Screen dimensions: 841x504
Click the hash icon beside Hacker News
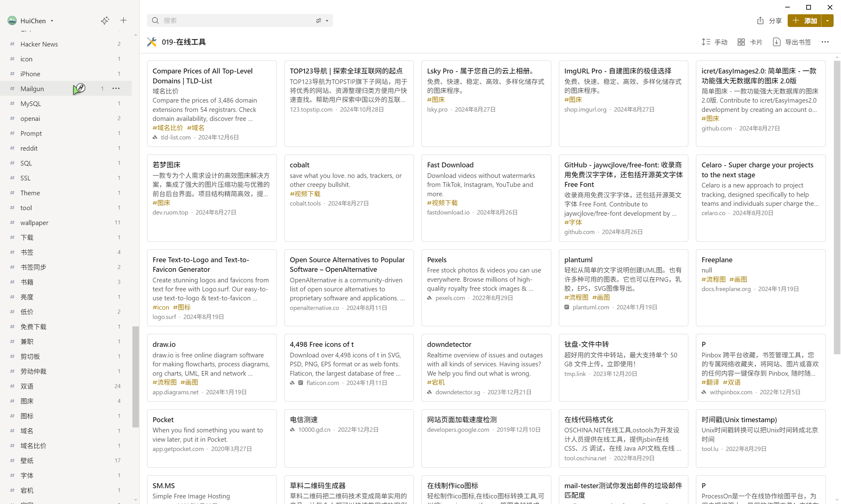pos(12,44)
